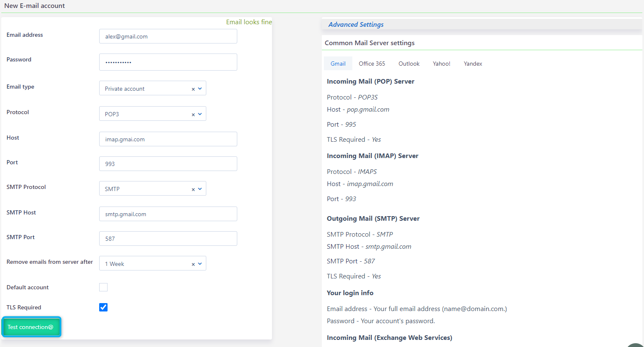Click the 'imap.gmail.com' host text in settings
644x347 pixels.
tap(370, 184)
